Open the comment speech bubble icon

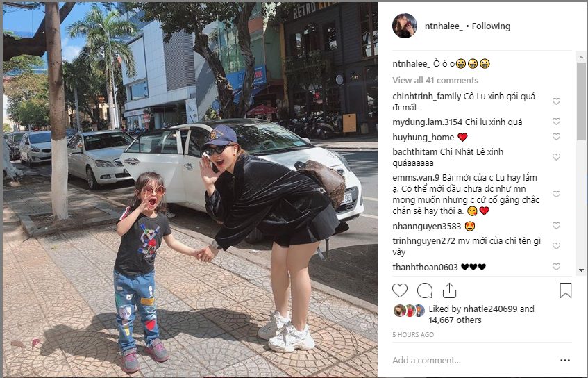click(x=425, y=290)
